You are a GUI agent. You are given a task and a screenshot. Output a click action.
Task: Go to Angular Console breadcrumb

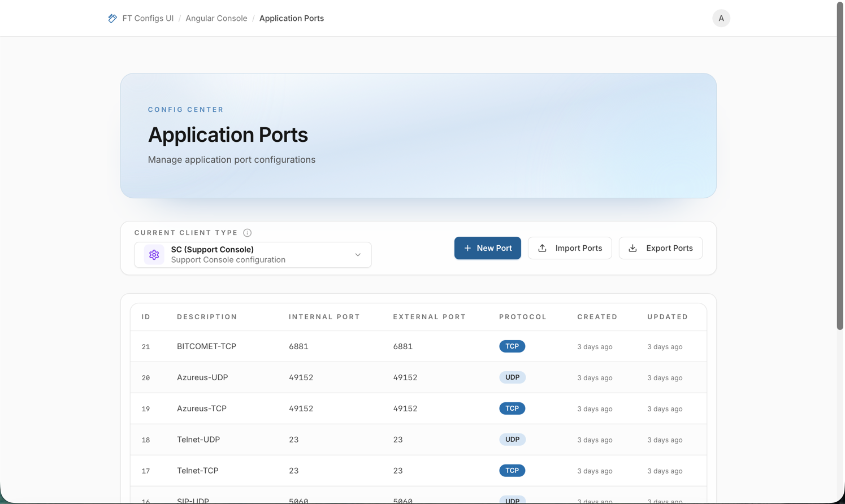tap(216, 18)
